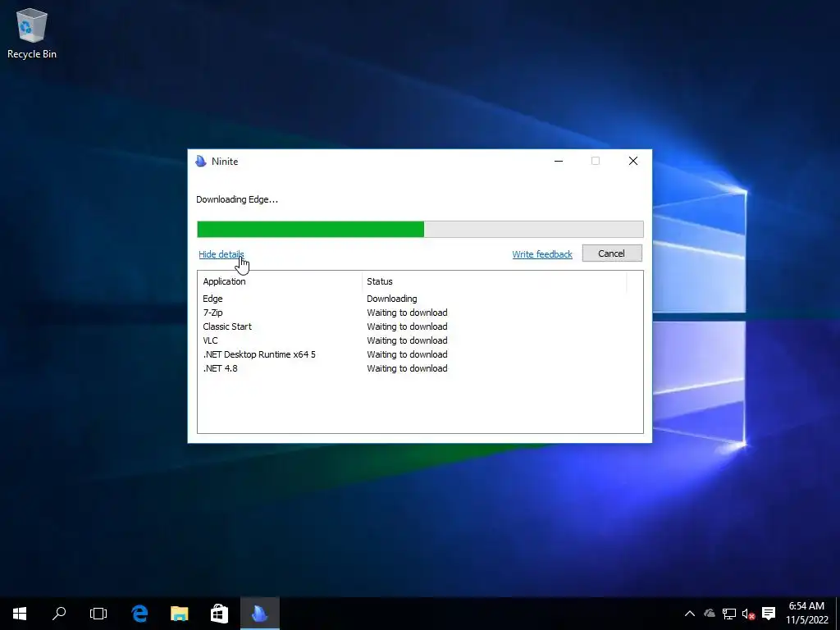Click the OneDrive cloud tray icon
Screen dimensions: 840x630
point(710,614)
